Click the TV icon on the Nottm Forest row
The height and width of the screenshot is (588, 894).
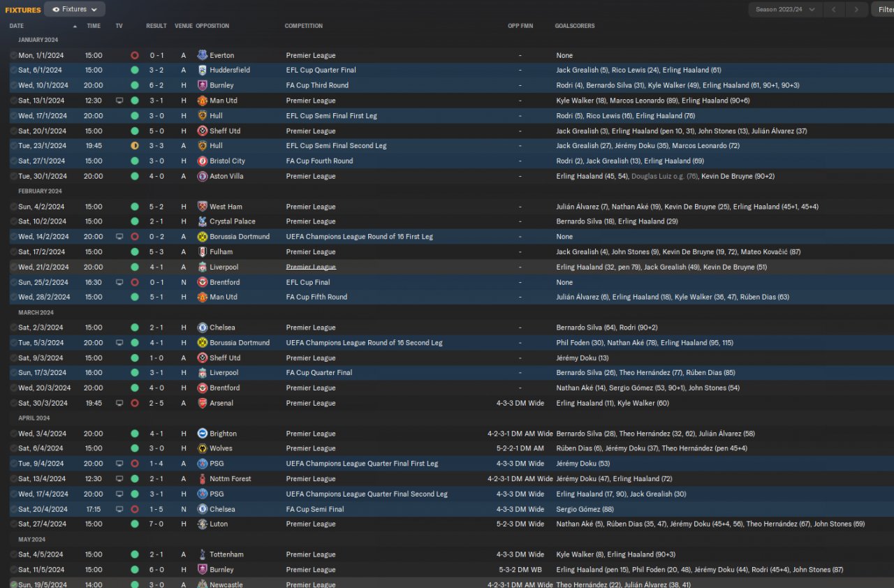(x=119, y=479)
